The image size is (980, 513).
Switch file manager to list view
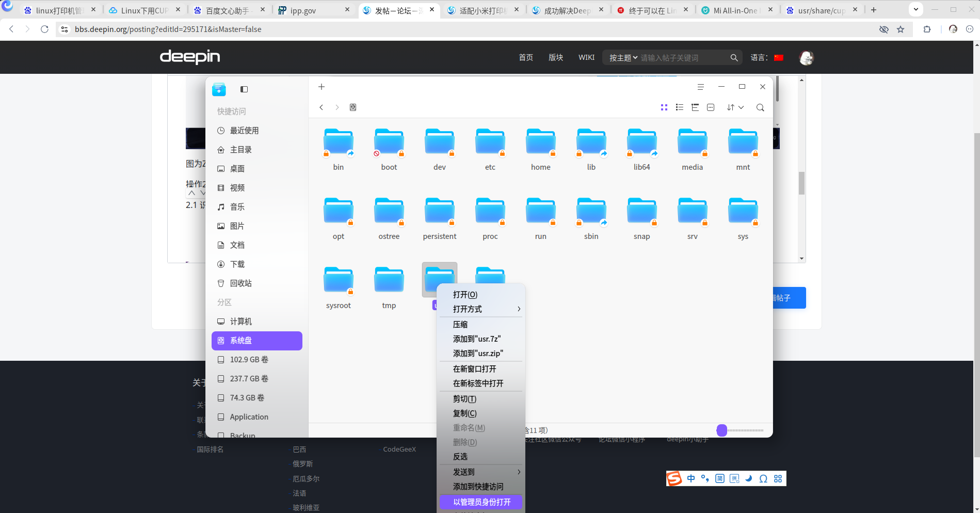coord(679,107)
